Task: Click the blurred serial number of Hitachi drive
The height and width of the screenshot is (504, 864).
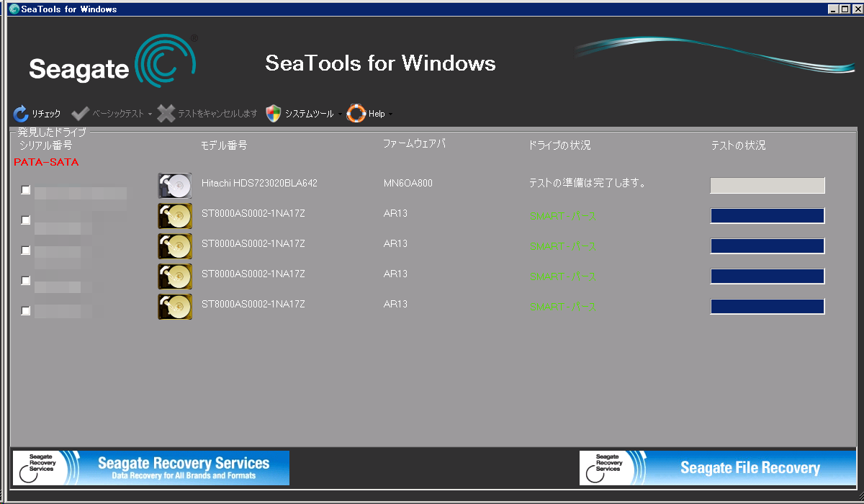Action: pos(81,193)
